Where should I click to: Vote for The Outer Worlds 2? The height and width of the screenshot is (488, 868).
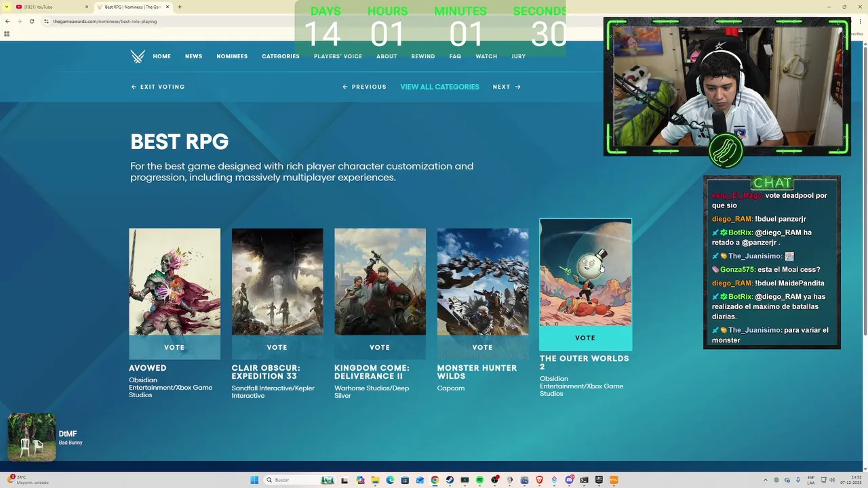click(585, 338)
